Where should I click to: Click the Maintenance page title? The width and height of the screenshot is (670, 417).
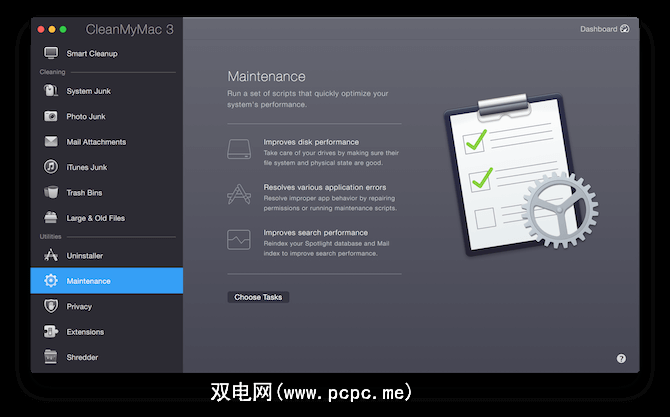(x=266, y=76)
